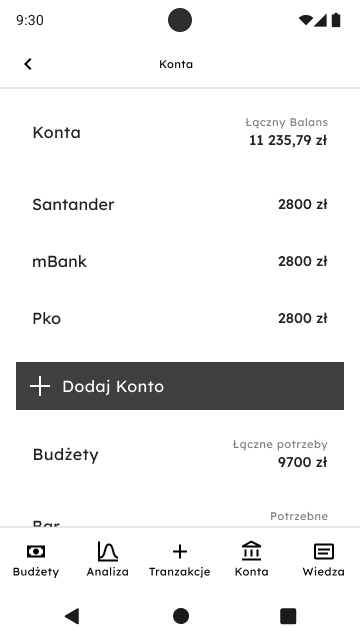Open the Wiedza article icon
The width and height of the screenshot is (360, 640).
pyautogui.click(x=324, y=551)
